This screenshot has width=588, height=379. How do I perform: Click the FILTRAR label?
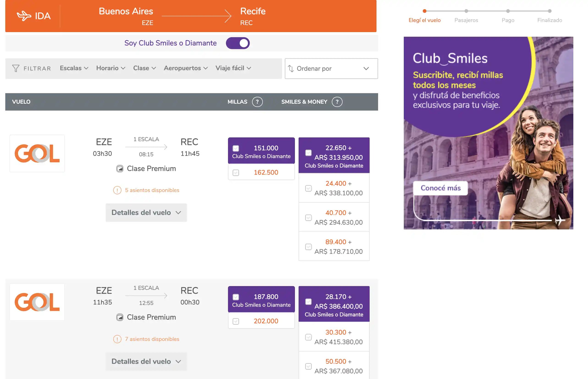coord(37,68)
